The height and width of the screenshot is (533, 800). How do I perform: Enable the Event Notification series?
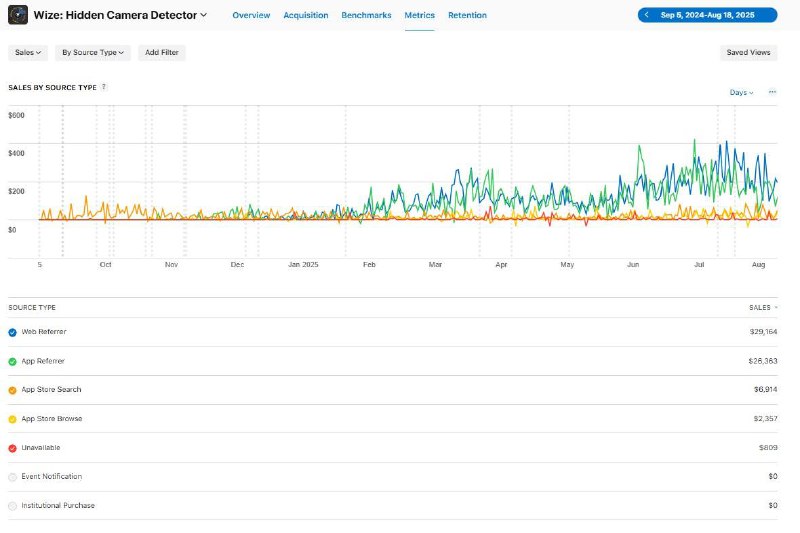coord(12,477)
